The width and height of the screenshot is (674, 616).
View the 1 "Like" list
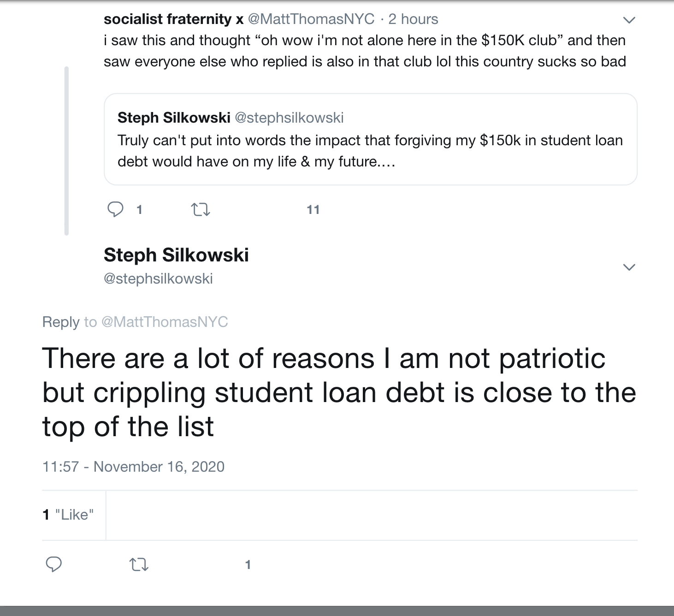[68, 515]
